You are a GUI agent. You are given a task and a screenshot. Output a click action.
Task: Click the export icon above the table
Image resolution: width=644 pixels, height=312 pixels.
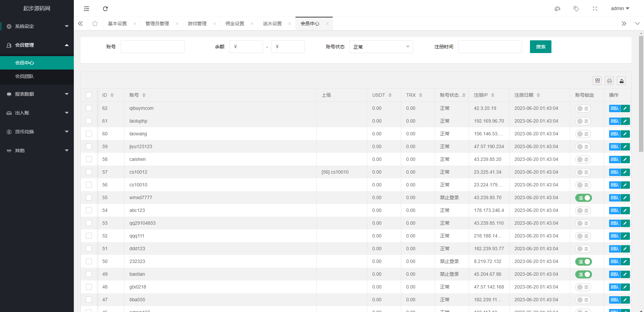(622, 81)
